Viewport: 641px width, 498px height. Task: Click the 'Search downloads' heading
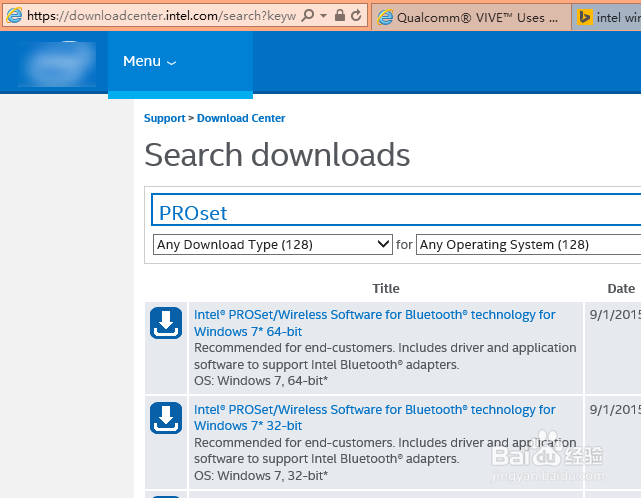(277, 155)
